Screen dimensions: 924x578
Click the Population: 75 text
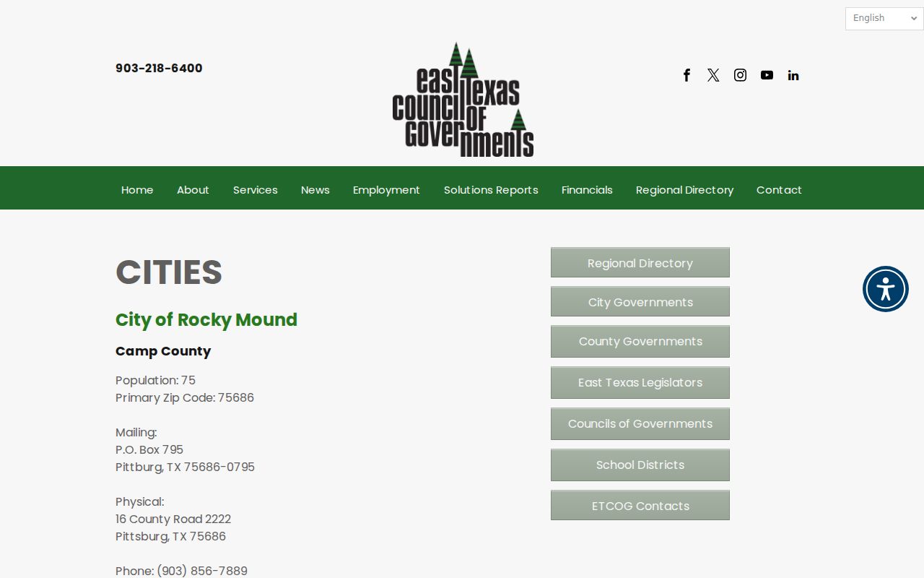(155, 380)
